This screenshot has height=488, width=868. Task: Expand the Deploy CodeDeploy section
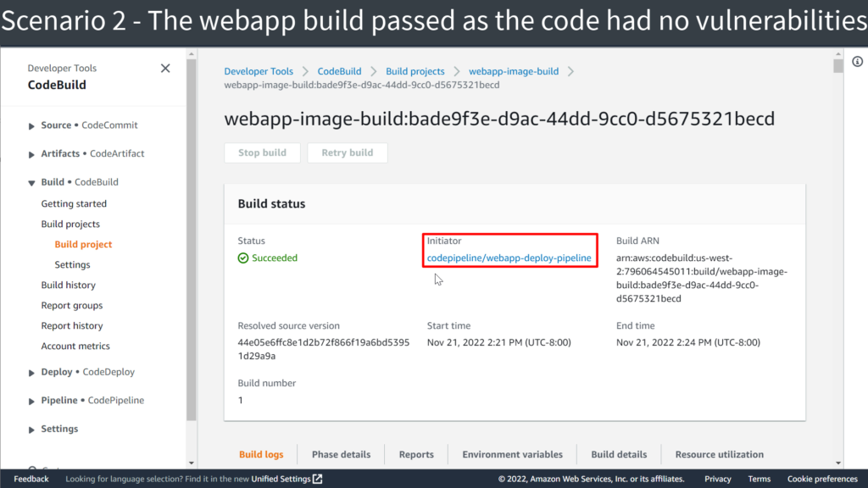pos(31,373)
